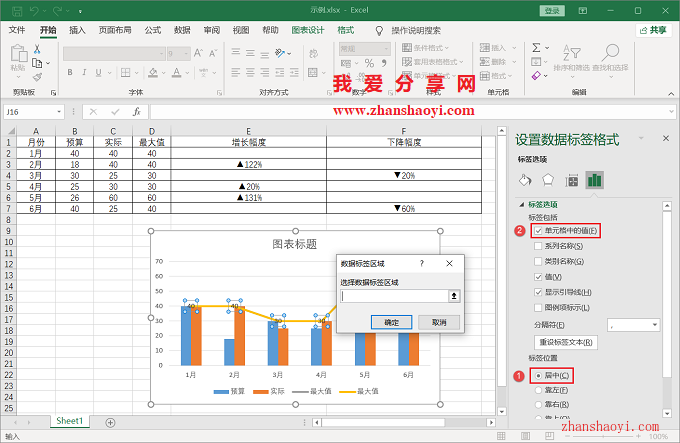680x443 pixels.
Task: Toggle the Legend Key checkbox
Action: (538, 307)
